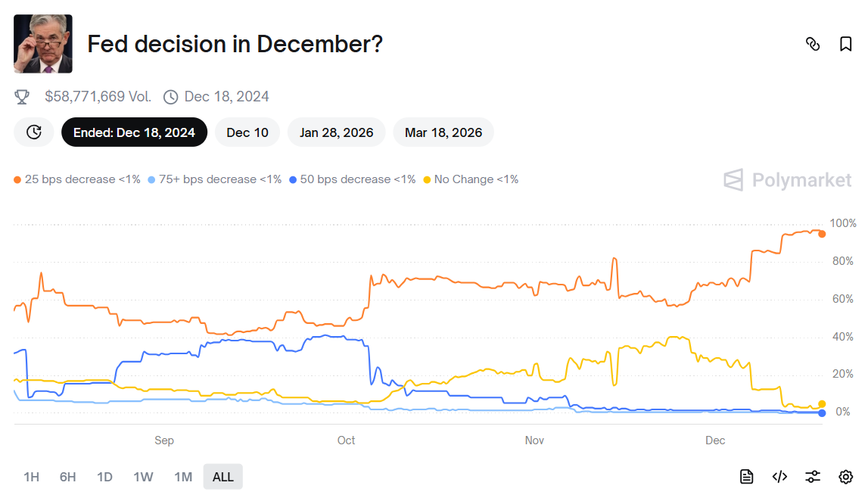This screenshot has height=498, width=868.
Task: Open the Mar 18, 2026 market
Action: (443, 132)
